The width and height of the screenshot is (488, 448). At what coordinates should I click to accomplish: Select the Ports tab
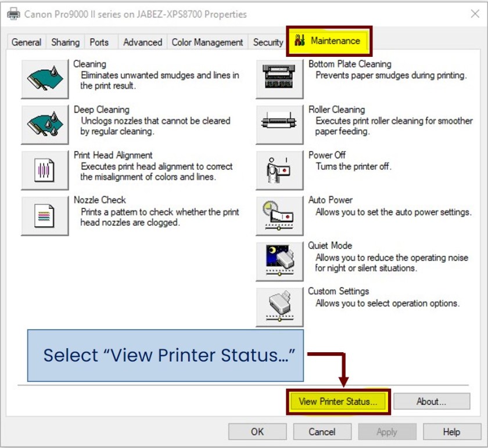[99, 42]
